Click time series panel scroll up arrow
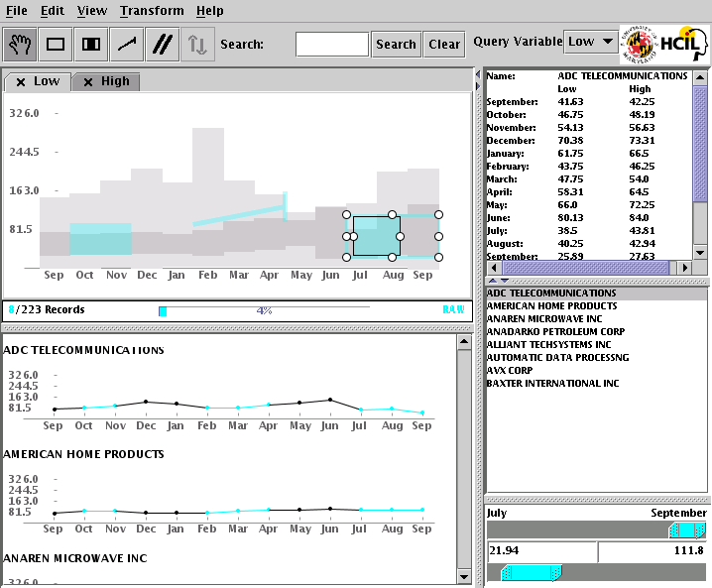 tap(464, 342)
